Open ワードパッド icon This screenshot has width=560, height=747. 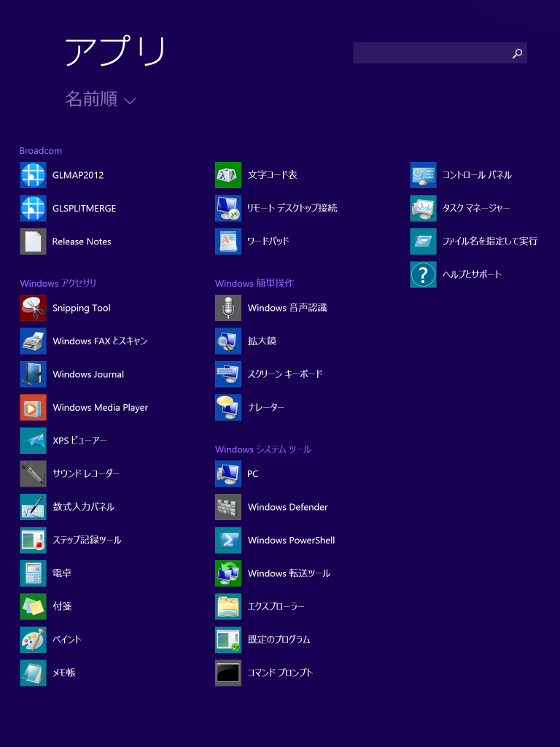pyautogui.click(x=228, y=241)
